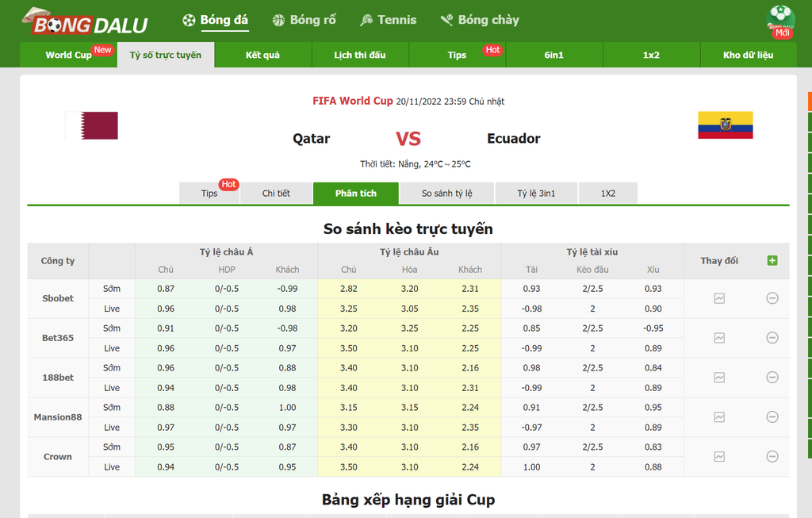Screen dimensions: 812x518
Task: Click the Qatar flag image
Action: click(x=92, y=125)
